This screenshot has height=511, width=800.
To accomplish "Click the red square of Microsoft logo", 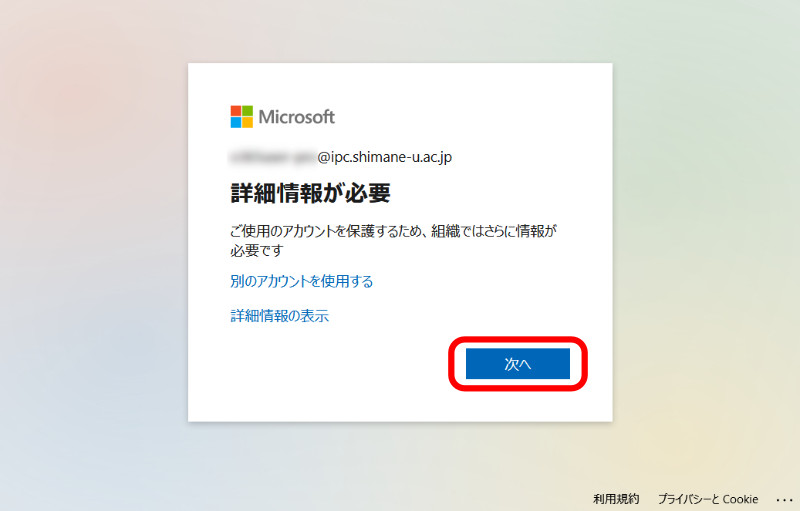I will [236, 111].
